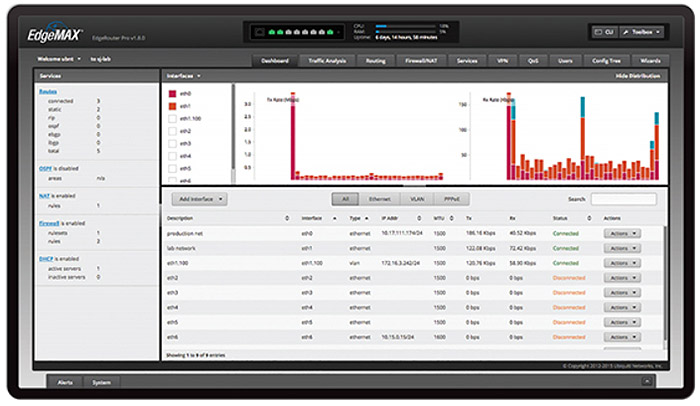Sort by Interface column arrow
This screenshot has height=406, width=700.
coord(335,218)
